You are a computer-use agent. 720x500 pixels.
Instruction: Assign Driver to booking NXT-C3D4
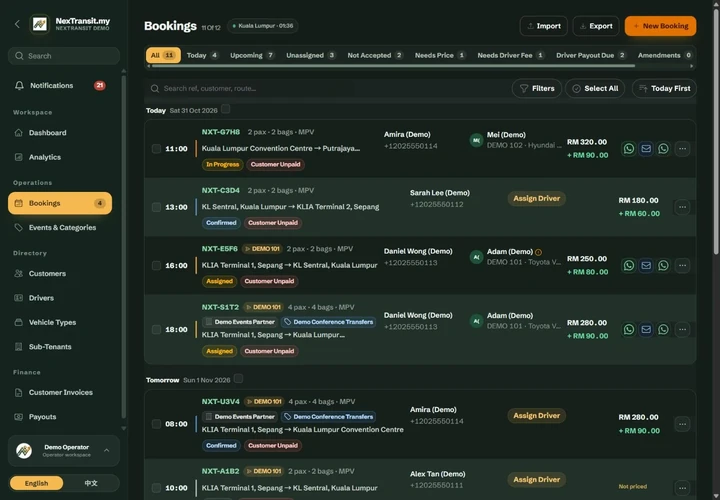pyautogui.click(x=536, y=198)
